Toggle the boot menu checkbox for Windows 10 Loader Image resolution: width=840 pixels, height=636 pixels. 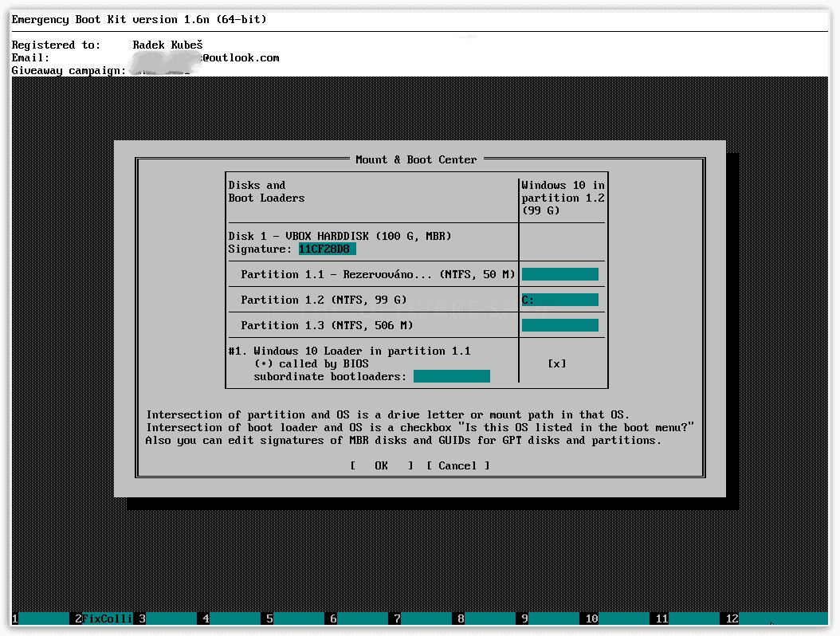pyautogui.click(x=557, y=363)
